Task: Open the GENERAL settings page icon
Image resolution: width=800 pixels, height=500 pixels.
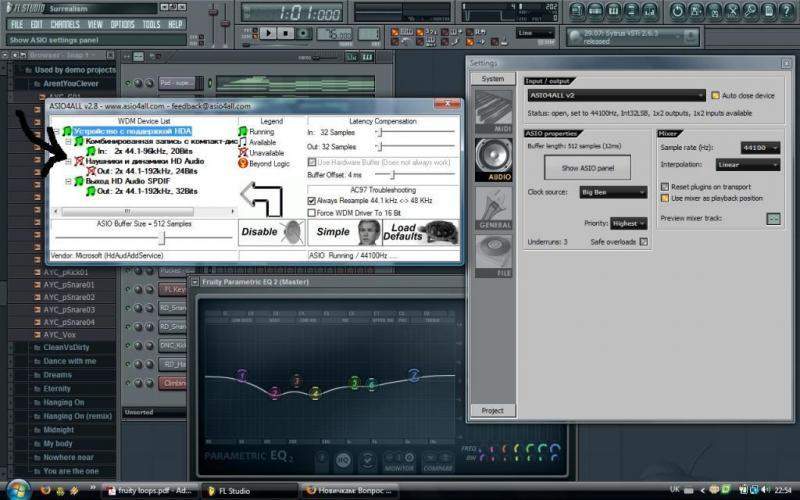Action: click(492, 206)
